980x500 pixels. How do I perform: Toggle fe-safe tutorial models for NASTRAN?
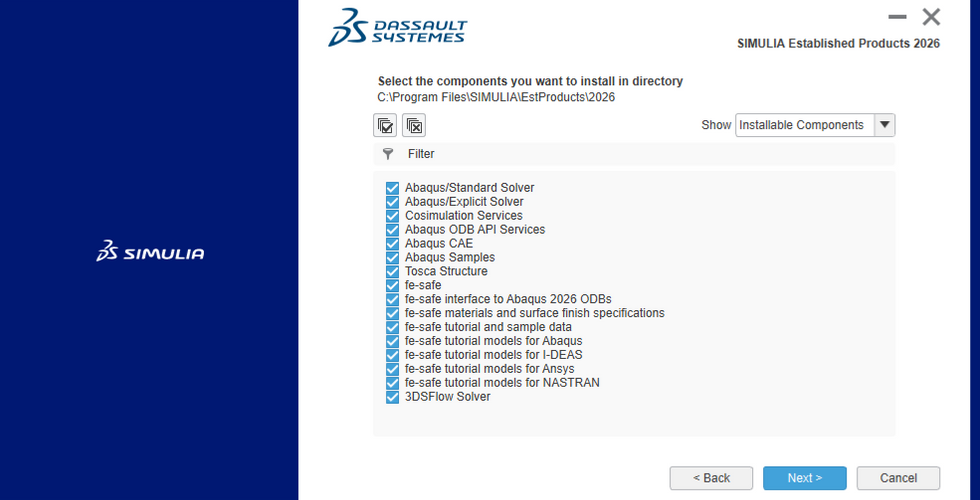coord(392,382)
